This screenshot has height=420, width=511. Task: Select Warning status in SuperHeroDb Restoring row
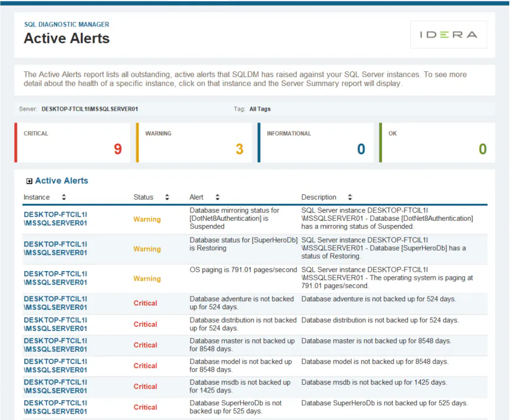coord(147,249)
